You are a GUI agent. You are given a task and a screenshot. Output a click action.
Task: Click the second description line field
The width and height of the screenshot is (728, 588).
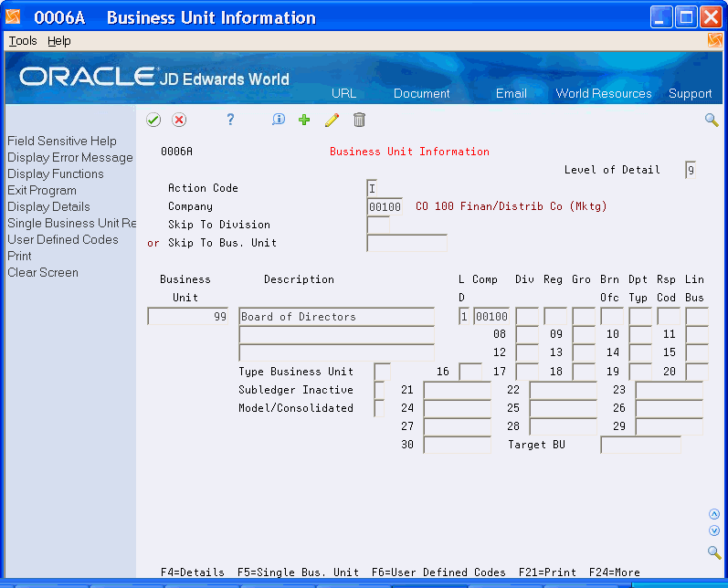pyautogui.click(x=337, y=334)
